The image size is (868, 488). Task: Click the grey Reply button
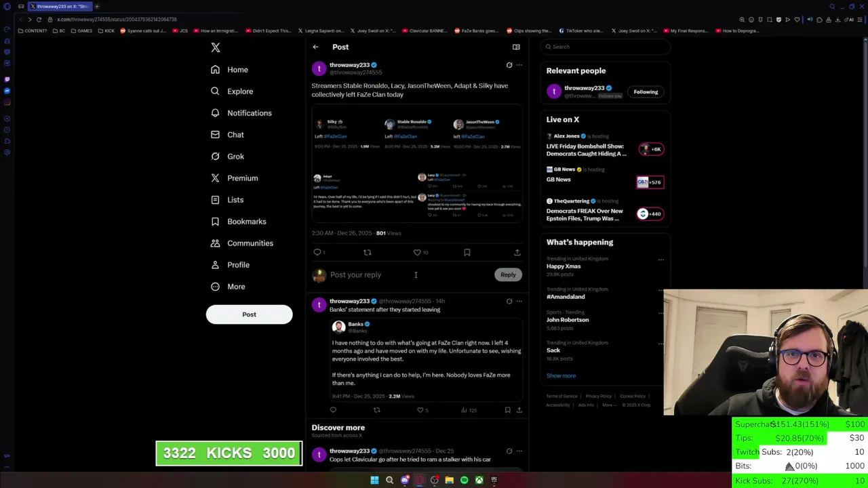pos(508,274)
